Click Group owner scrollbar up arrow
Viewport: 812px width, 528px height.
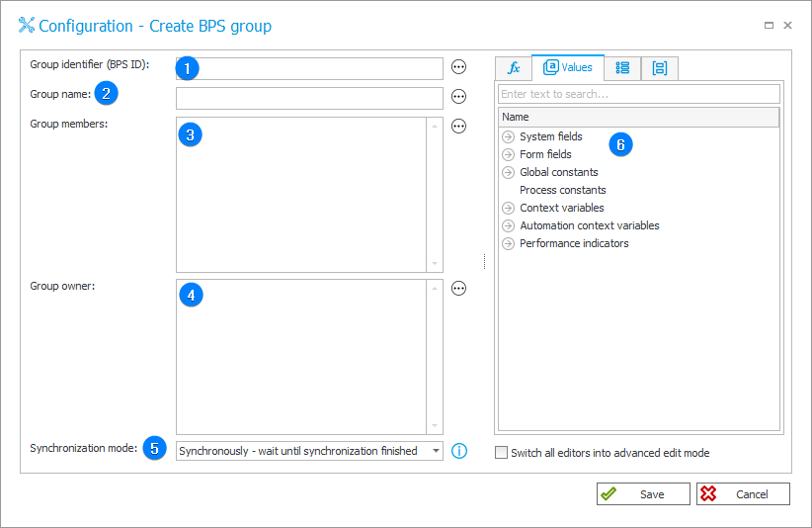435,288
